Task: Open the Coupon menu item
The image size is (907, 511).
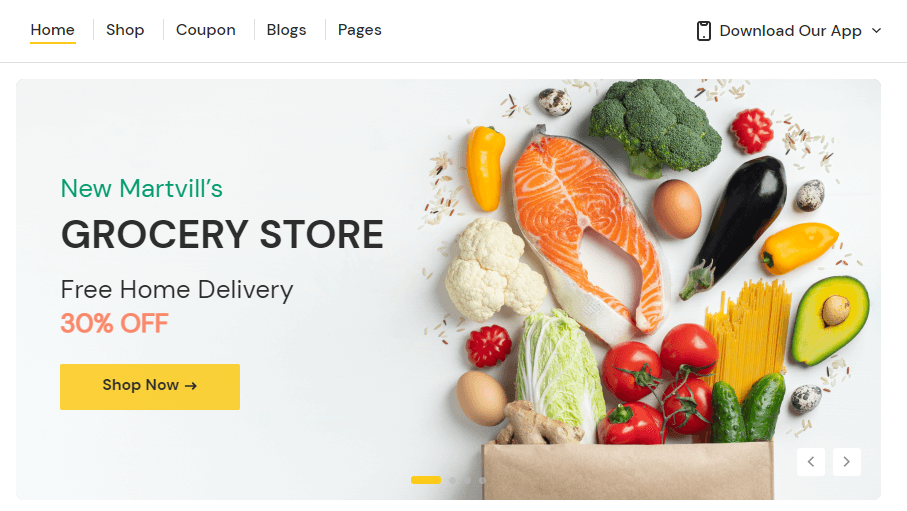Action: (x=206, y=30)
